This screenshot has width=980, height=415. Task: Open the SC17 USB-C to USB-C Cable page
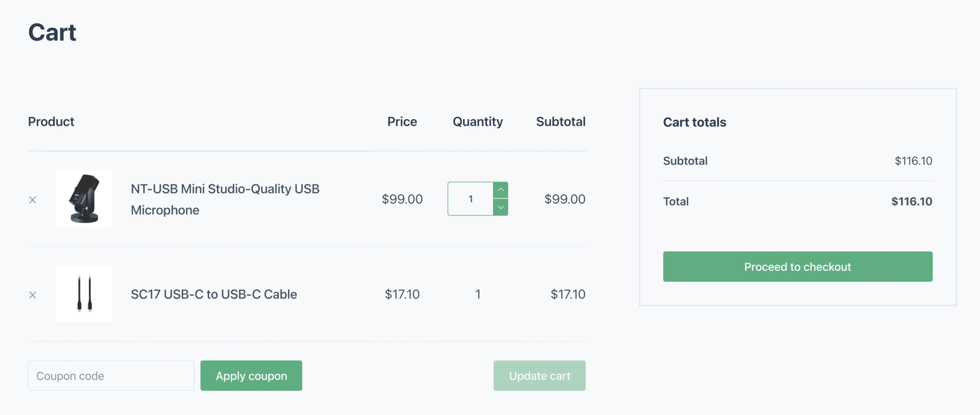coord(214,294)
